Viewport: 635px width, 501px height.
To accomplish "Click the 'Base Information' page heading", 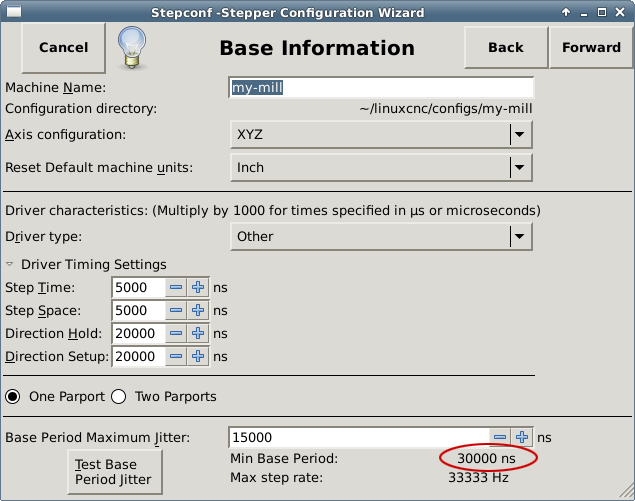I will 317,48.
